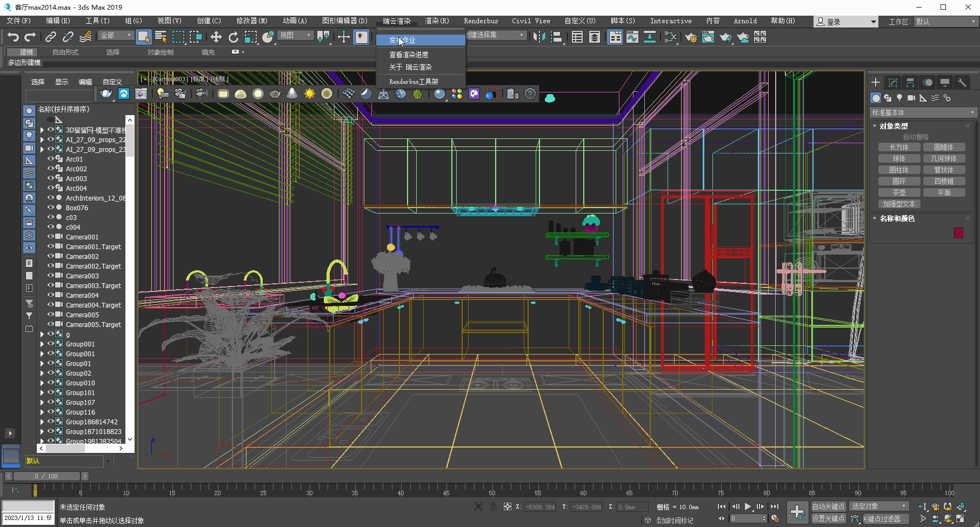Switch to 自由形式 ribbon tab
The height and width of the screenshot is (527, 980).
tap(65, 52)
